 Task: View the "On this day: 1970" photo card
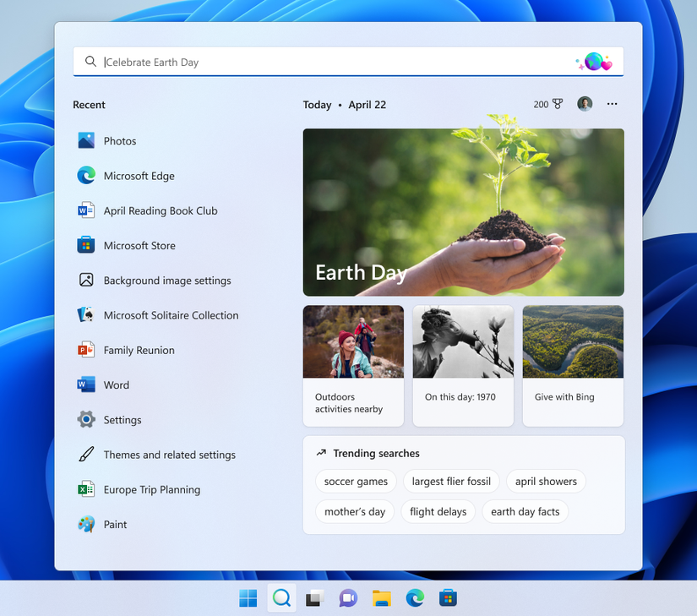coord(463,365)
